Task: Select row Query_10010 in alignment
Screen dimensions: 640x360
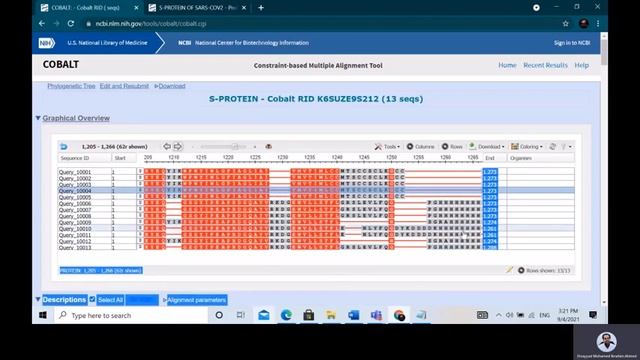Action: click(x=316, y=229)
